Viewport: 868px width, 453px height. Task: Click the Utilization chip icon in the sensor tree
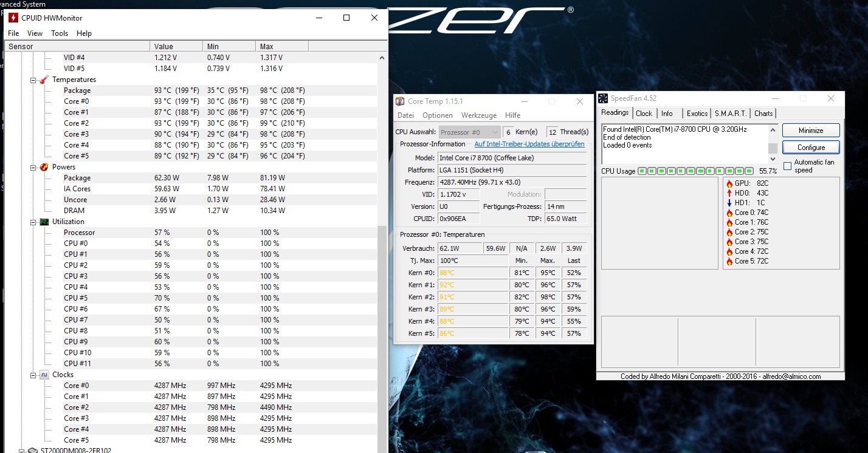click(x=44, y=222)
